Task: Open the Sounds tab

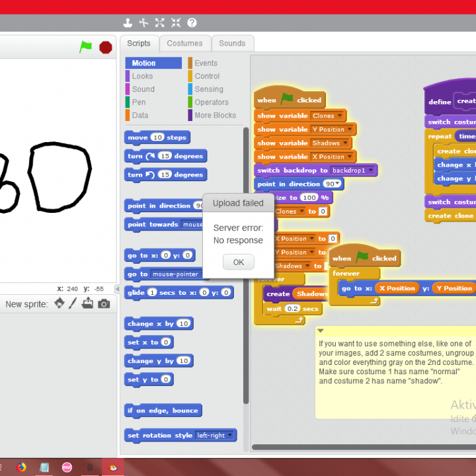Action: (232, 44)
